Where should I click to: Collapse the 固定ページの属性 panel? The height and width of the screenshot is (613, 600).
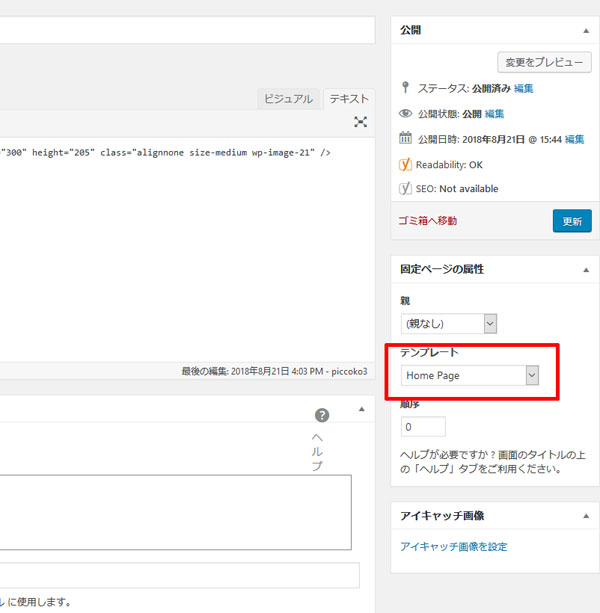(586, 270)
